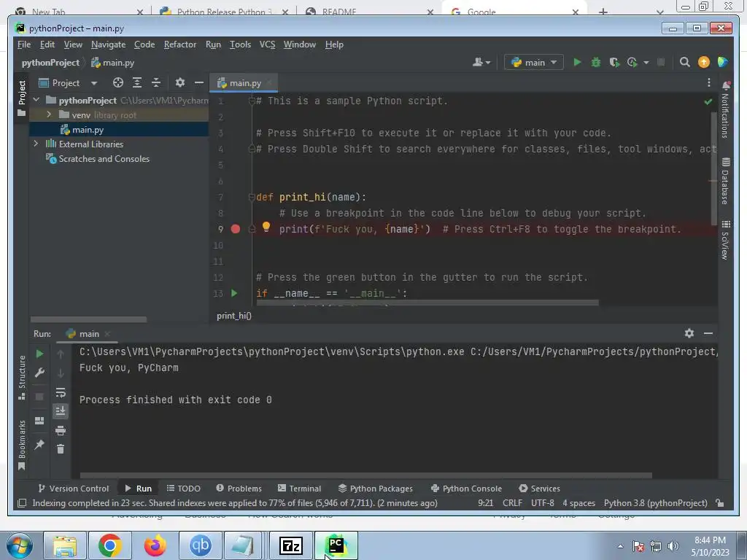Open JetBrains Toolbox colorful icon
Image resolution: width=747 pixels, height=560 pixels.
[x=723, y=63]
